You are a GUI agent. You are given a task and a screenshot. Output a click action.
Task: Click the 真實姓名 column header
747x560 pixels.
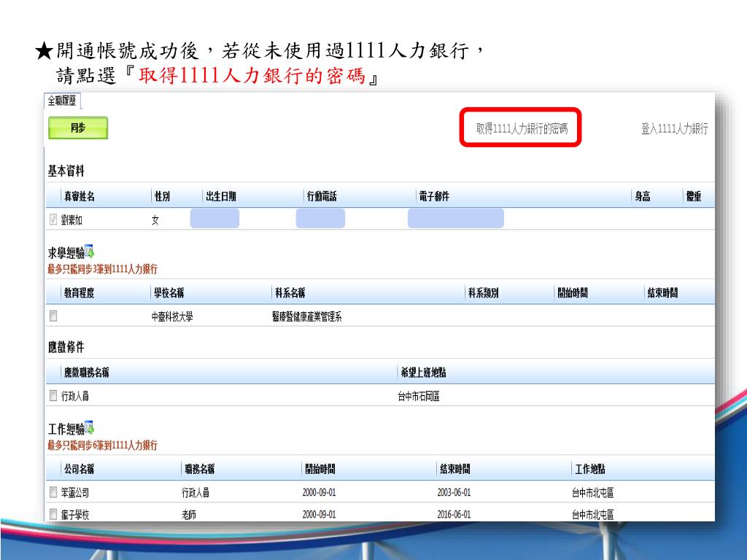80,196
